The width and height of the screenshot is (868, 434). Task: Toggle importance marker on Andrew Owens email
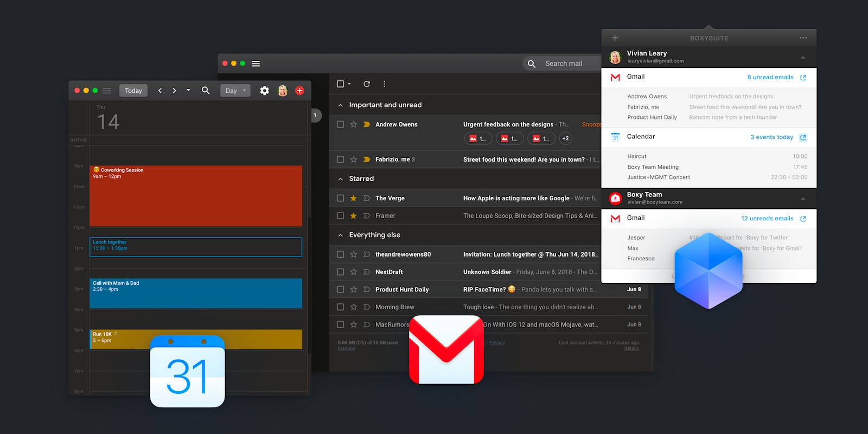coord(367,124)
